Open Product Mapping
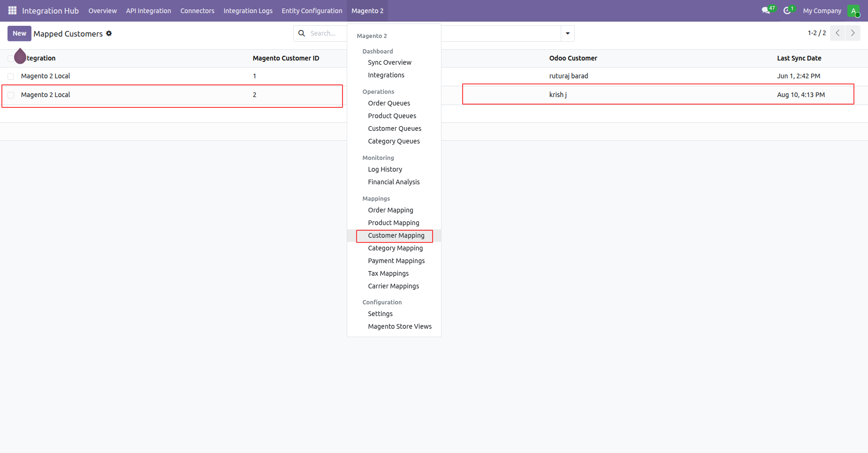The image size is (868, 453). tap(394, 223)
